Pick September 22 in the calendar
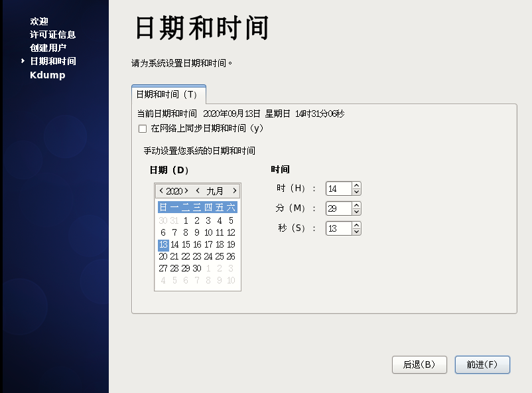 click(x=186, y=256)
